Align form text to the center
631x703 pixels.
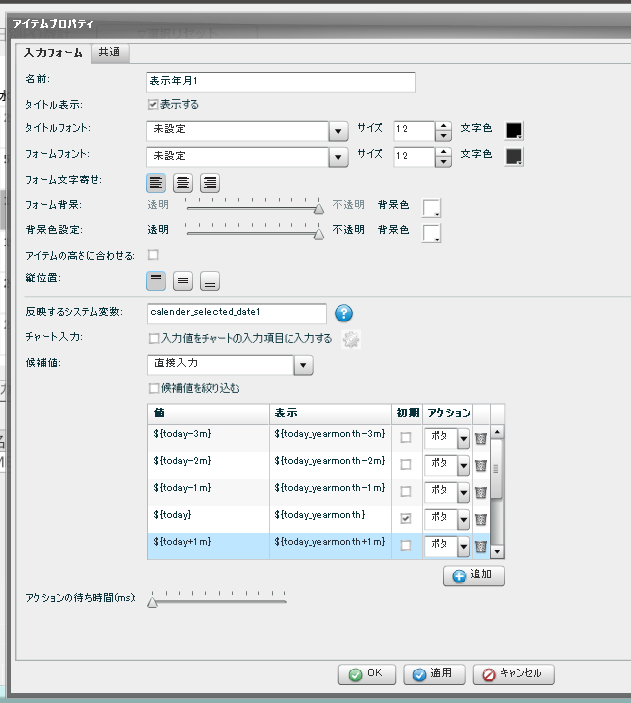point(183,183)
